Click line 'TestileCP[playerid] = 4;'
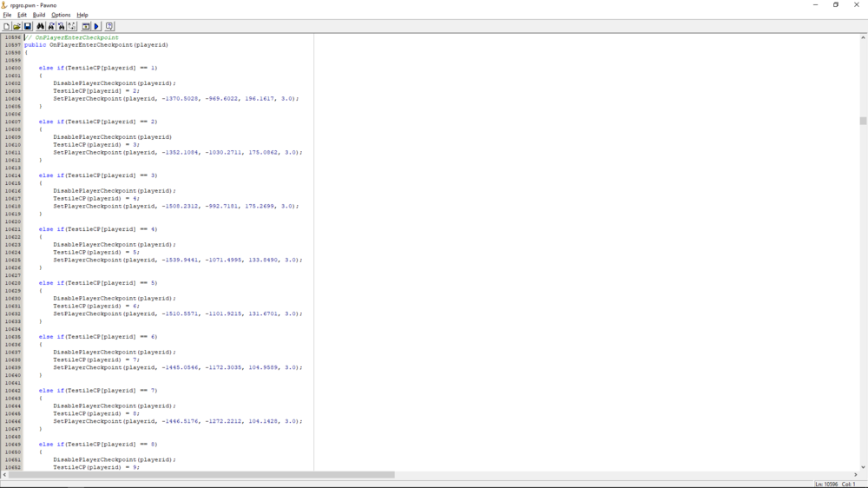This screenshot has height=488, width=868. (96, 198)
